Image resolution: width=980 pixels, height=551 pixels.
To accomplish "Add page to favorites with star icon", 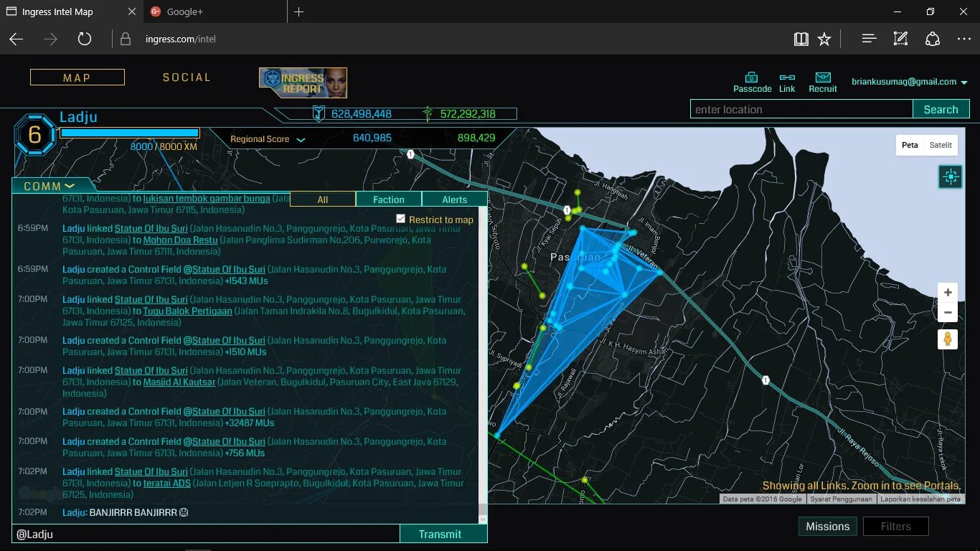I will (824, 39).
